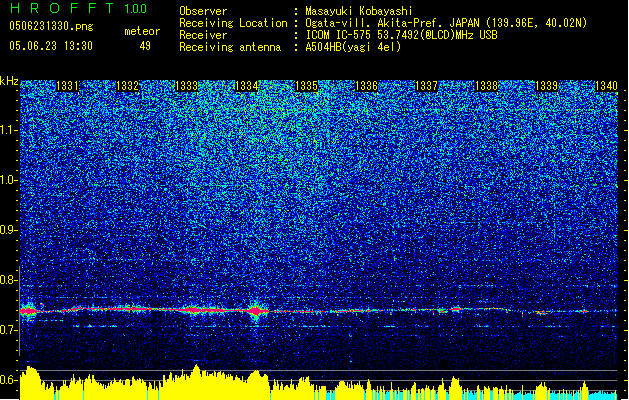This screenshot has height=400, width=629.
Task: Click the 1339 time marker
Action: (x=546, y=86)
